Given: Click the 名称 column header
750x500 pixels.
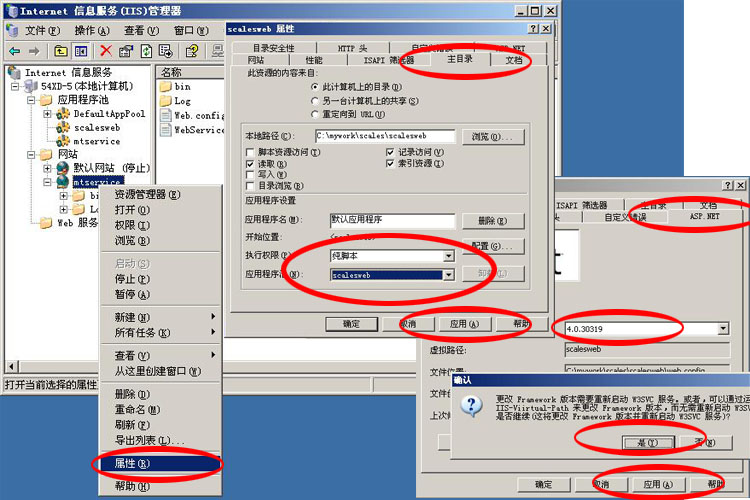Looking at the screenshot, I should [x=190, y=72].
